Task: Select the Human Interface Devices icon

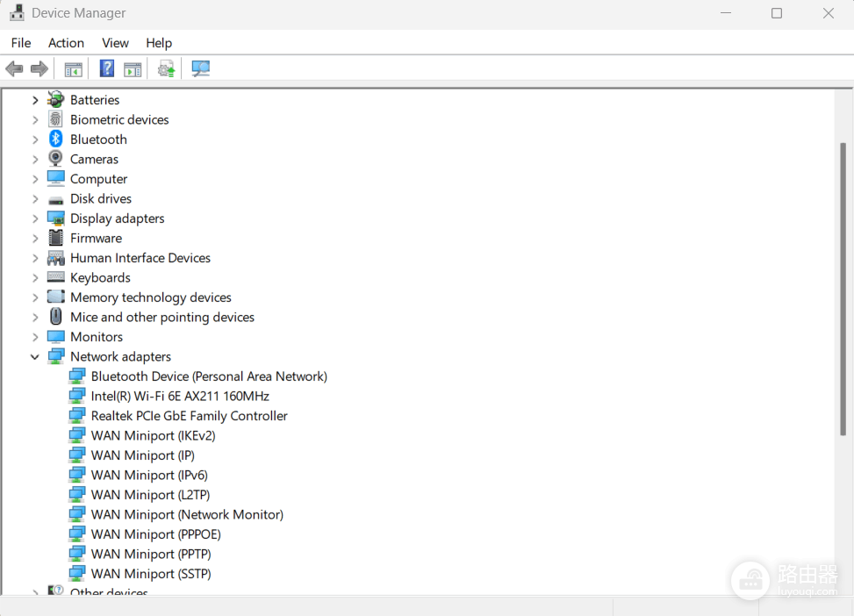Action: point(55,258)
